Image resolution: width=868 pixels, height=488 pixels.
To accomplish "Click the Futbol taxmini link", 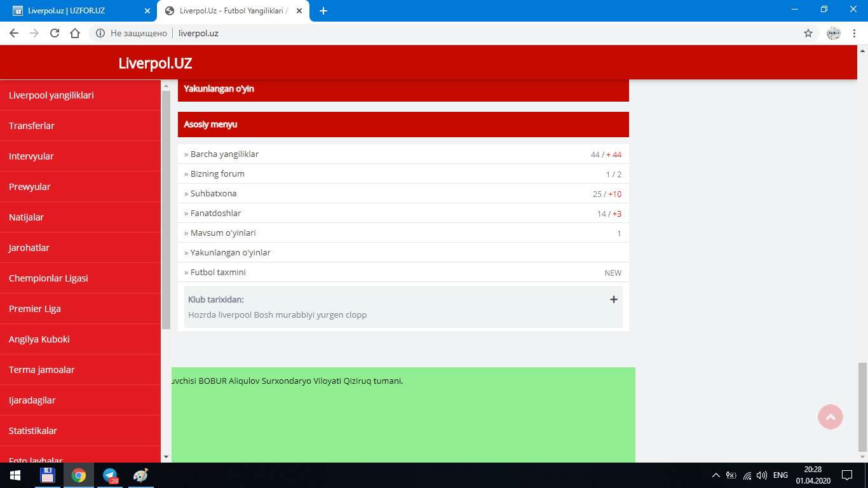I will tap(218, 273).
